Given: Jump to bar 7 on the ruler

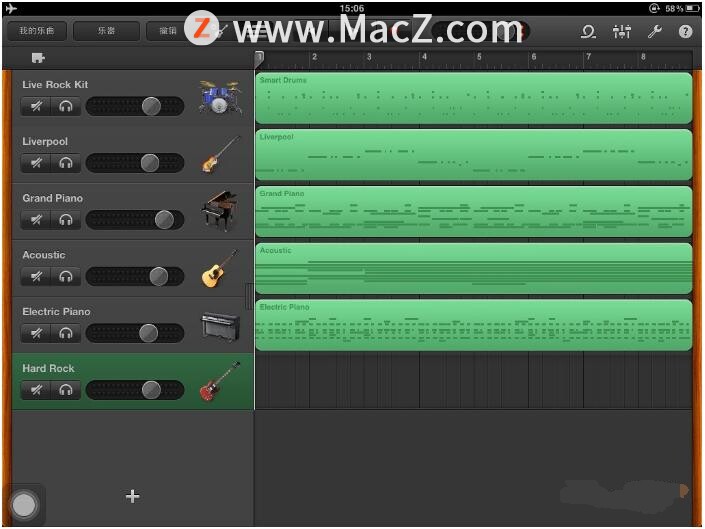Looking at the screenshot, I should (x=589, y=57).
